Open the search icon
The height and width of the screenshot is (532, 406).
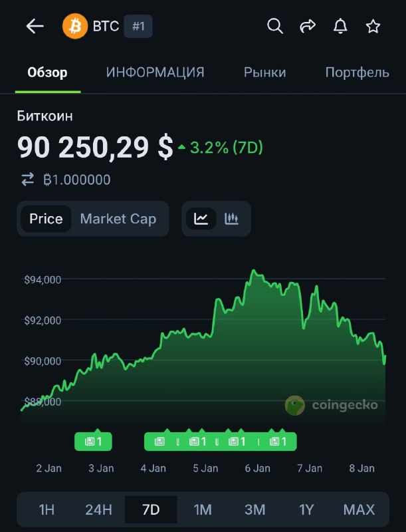pos(274,27)
